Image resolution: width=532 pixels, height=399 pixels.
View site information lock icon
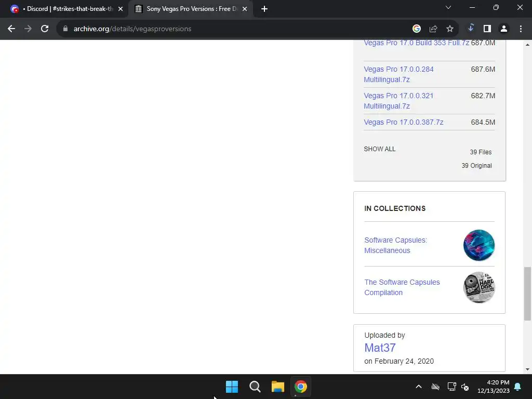tap(65, 29)
